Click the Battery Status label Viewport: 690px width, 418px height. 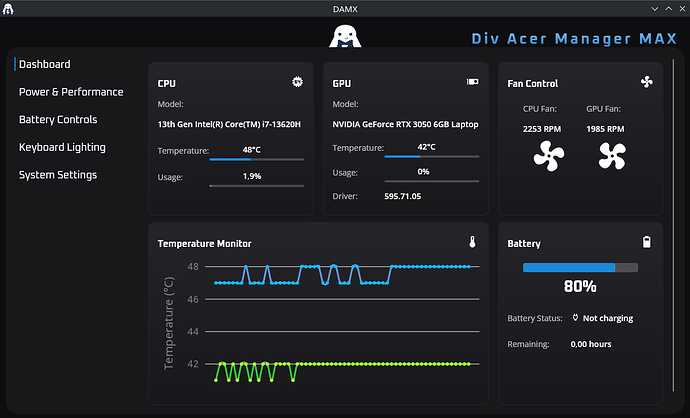pos(535,318)
